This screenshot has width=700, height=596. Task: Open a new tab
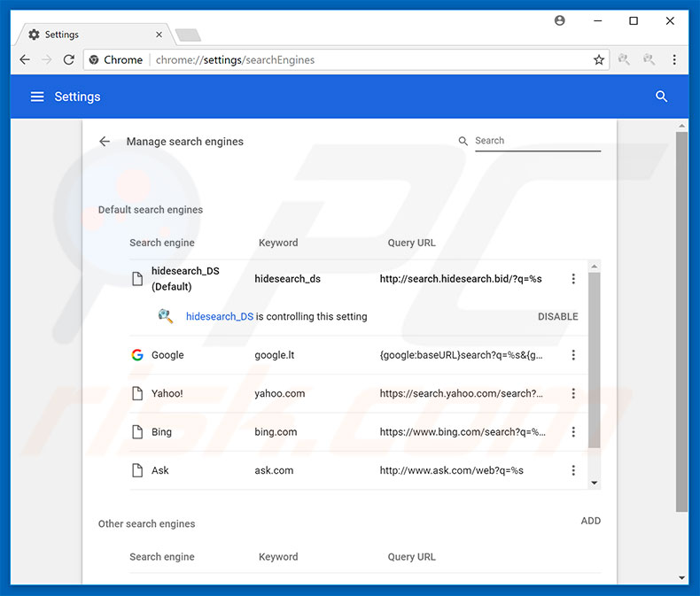coord(188,35)
